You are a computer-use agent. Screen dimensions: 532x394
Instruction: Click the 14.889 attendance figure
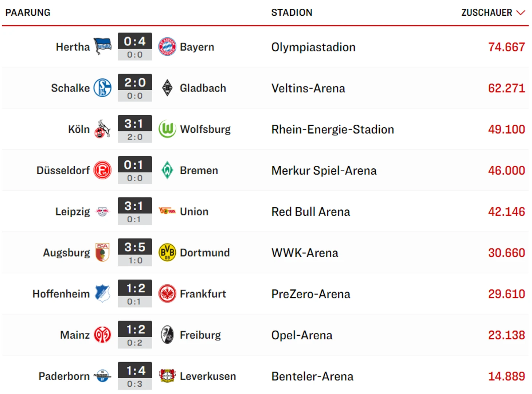click(506, 376)
